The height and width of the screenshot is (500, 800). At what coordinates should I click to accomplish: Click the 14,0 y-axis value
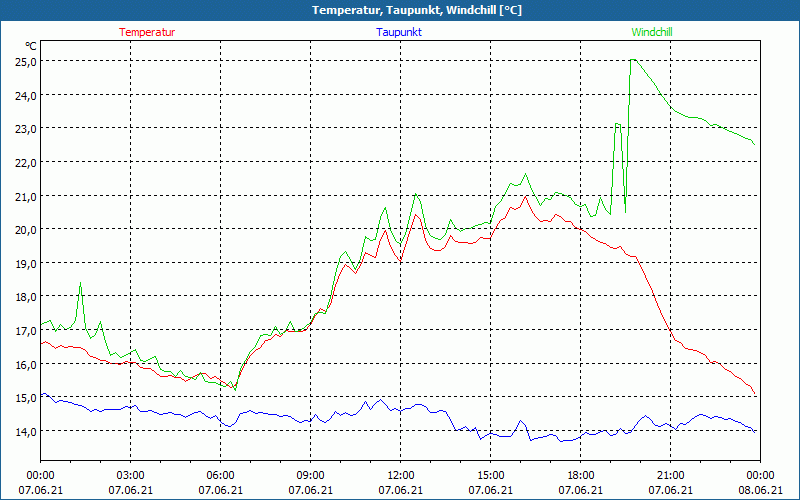tap(26, 432)
